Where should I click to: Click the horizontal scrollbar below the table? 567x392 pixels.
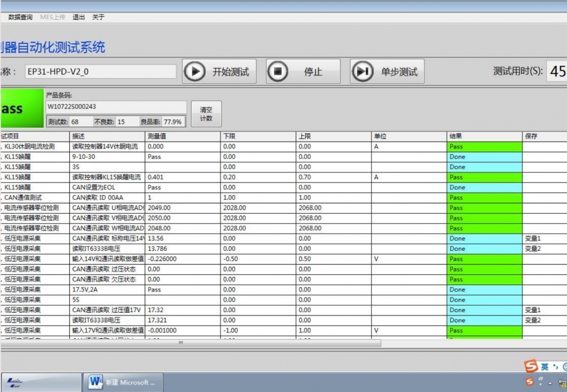[181, 343]
